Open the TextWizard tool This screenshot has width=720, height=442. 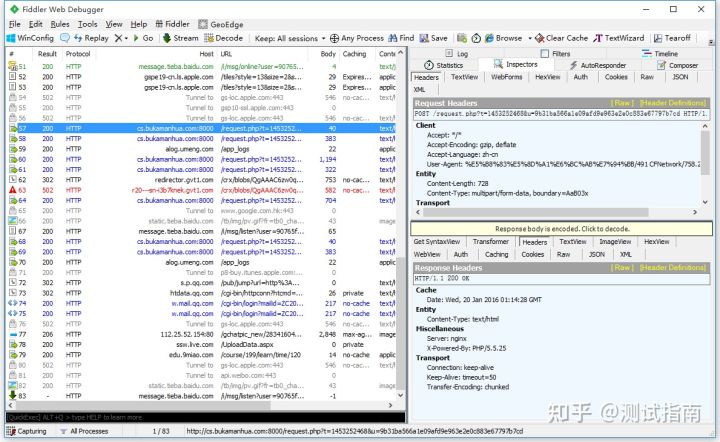pos(619,38)
